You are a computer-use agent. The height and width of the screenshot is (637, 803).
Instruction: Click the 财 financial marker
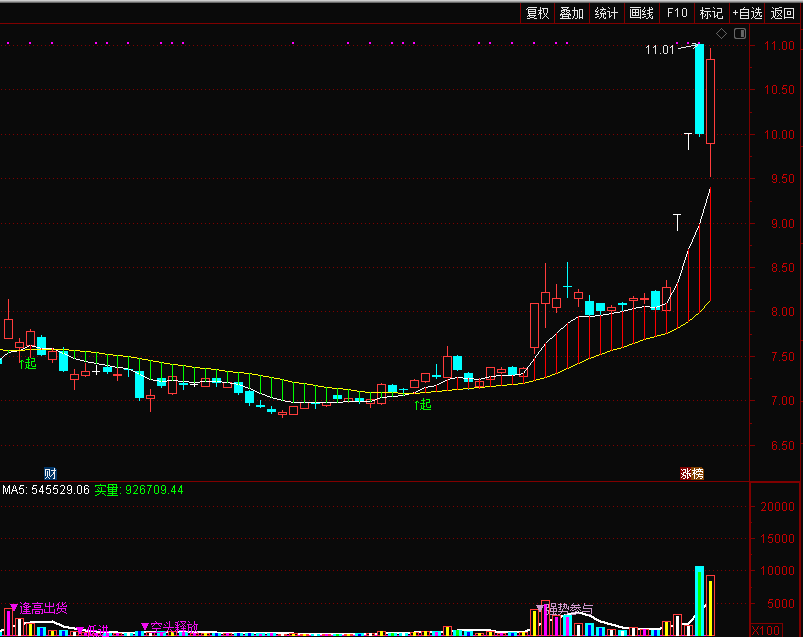[x=50, y=474]
